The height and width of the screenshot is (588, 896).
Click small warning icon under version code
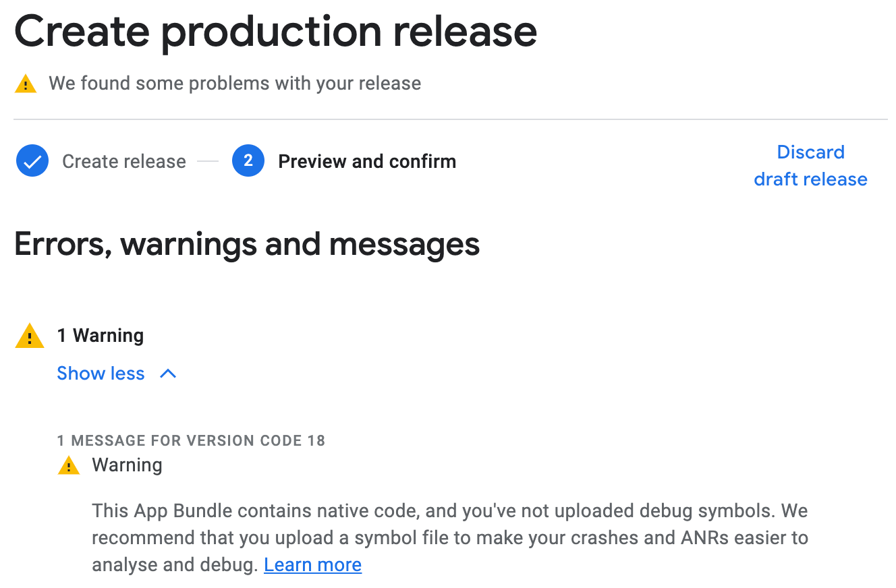[69, 465]
